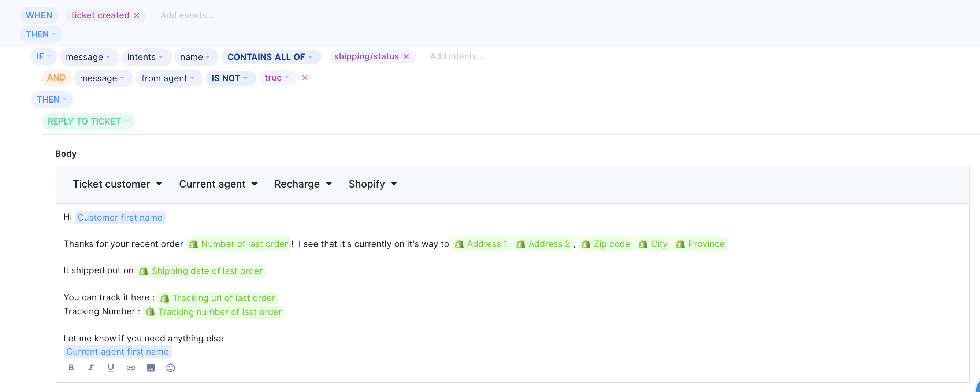Image resolution: width=980 pixels, height=392 pixels.
Task: Select Tracking url of last order variable
Action: 218,297
